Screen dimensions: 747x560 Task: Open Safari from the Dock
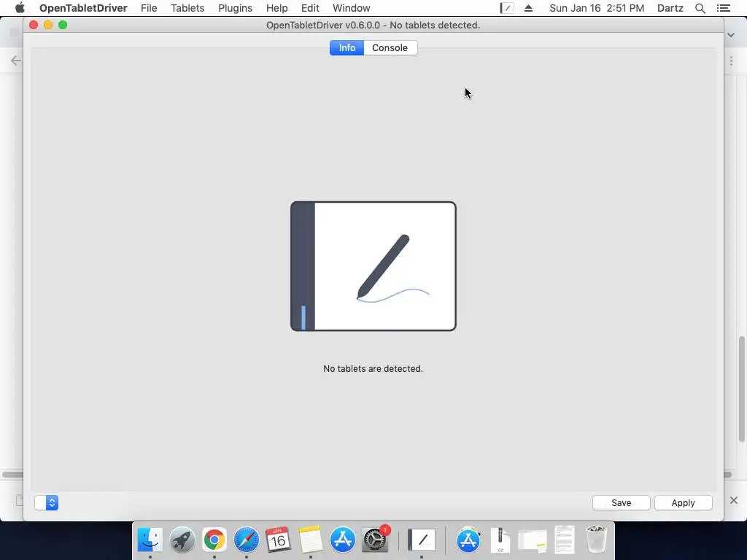coord(247,540)
